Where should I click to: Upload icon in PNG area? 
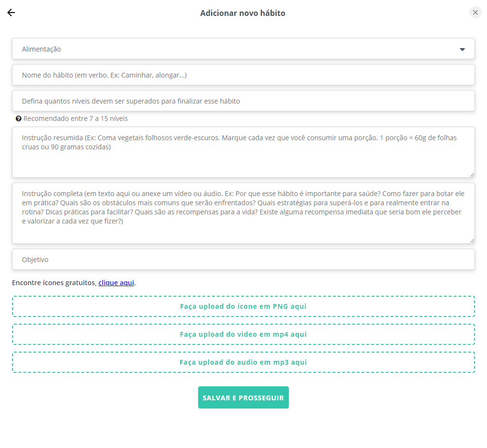pos(243,306)
